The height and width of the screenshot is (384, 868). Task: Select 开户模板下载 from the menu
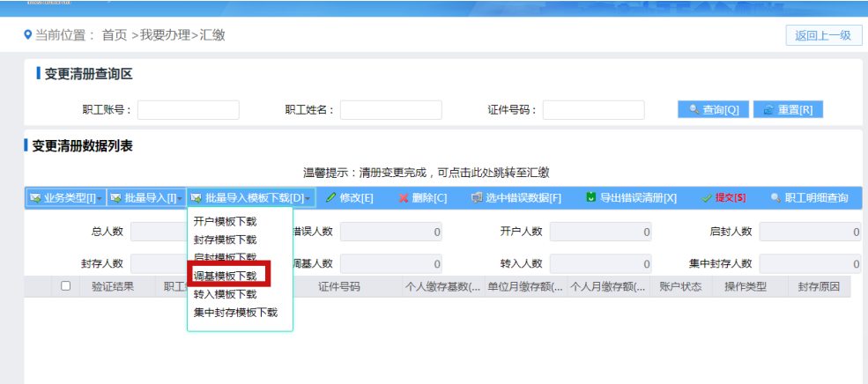click(x=226, y=222)
